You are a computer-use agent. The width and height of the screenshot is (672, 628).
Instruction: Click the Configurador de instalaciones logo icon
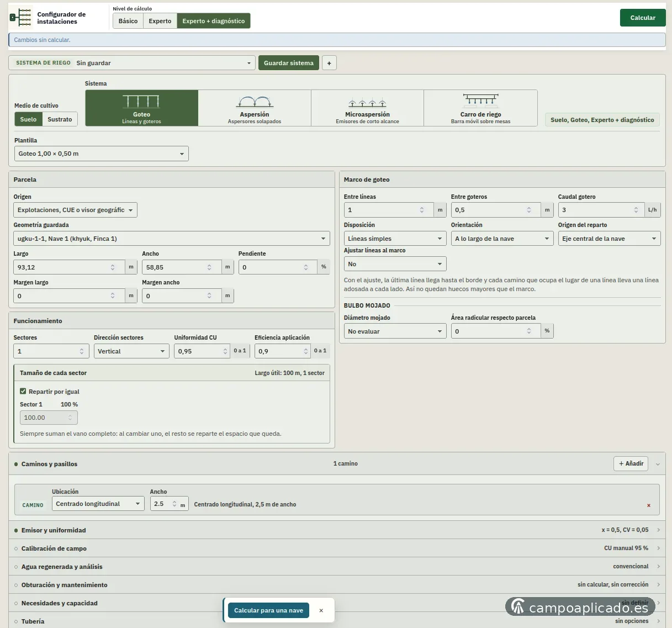coord(21,18)
